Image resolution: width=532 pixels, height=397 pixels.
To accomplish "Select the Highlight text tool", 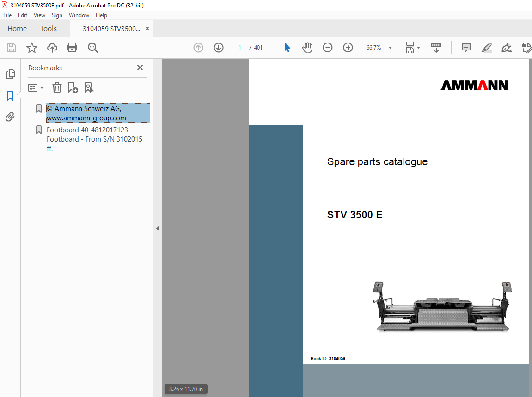I will coord(487,48).
